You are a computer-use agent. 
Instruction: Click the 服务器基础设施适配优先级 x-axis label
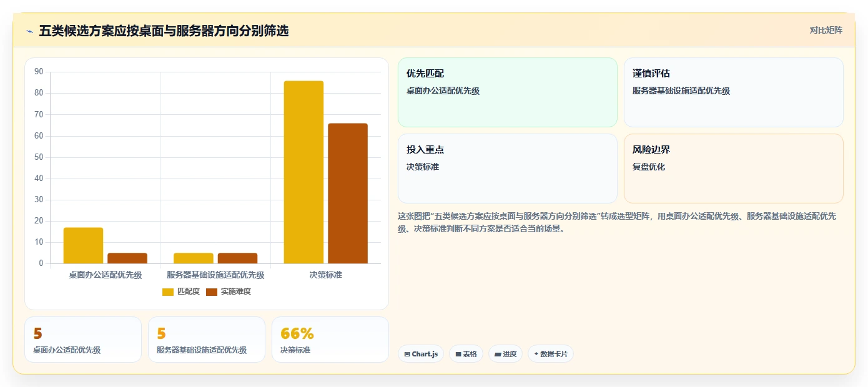coord(215,275)
